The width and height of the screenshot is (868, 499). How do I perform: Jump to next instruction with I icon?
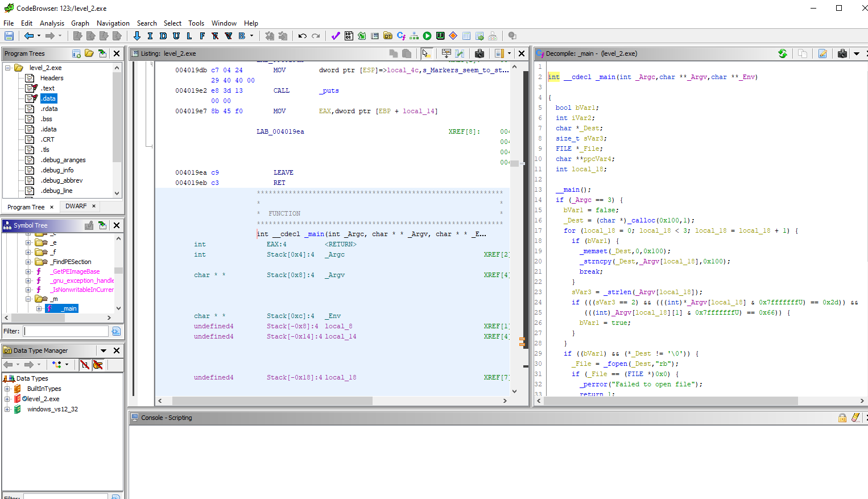pos(150,36)
